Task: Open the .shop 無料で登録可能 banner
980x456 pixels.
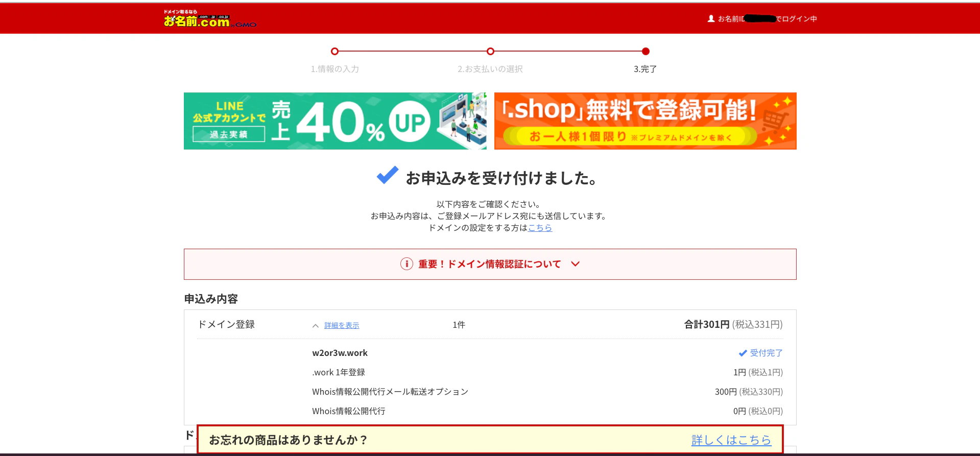Action: (x=646, y=121)
